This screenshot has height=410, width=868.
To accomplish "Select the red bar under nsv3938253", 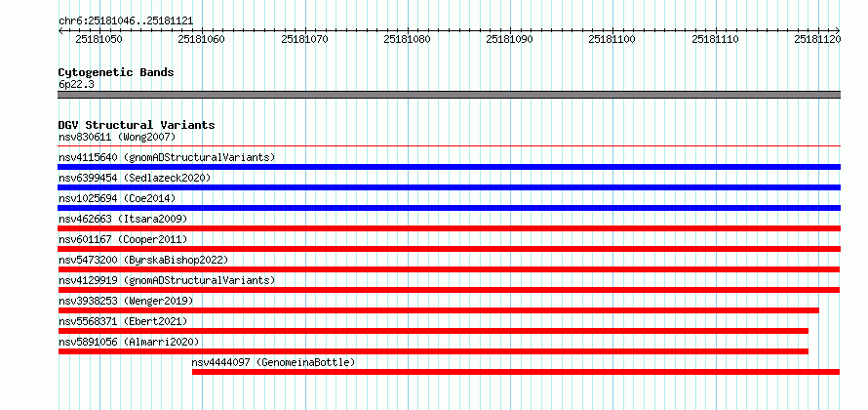I will tap(439, 310).
